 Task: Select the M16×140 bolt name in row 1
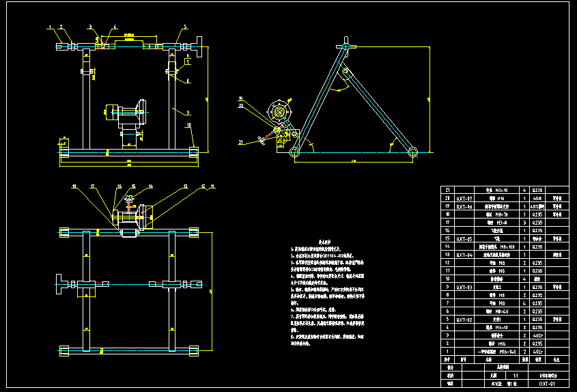tap(498, 352)
